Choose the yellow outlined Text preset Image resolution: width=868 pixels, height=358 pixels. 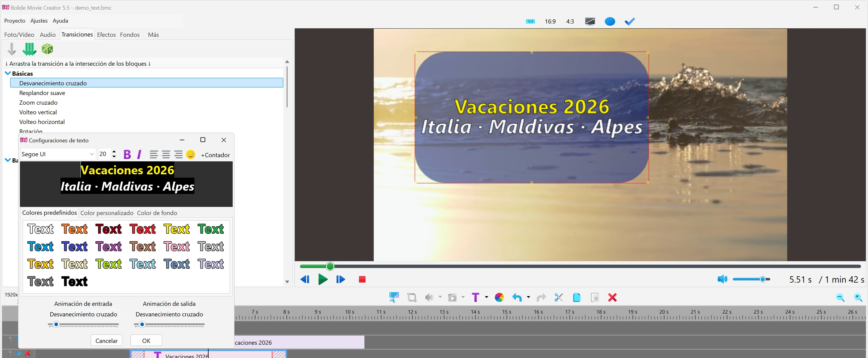177,229
